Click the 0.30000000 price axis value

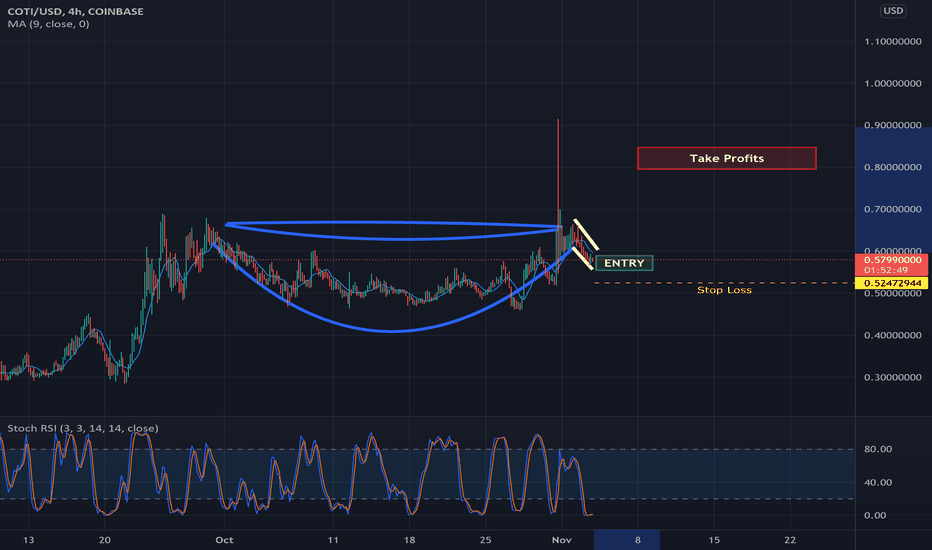point(893,377)
